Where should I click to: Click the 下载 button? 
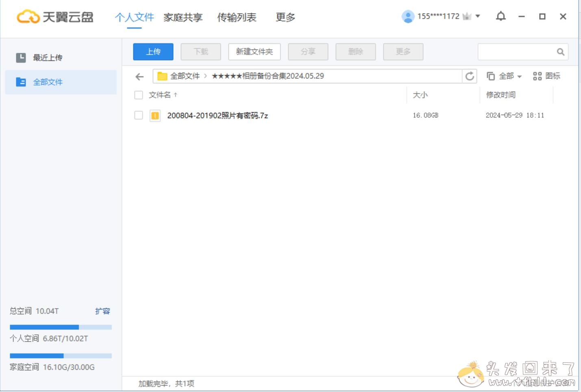click(201, 52)
